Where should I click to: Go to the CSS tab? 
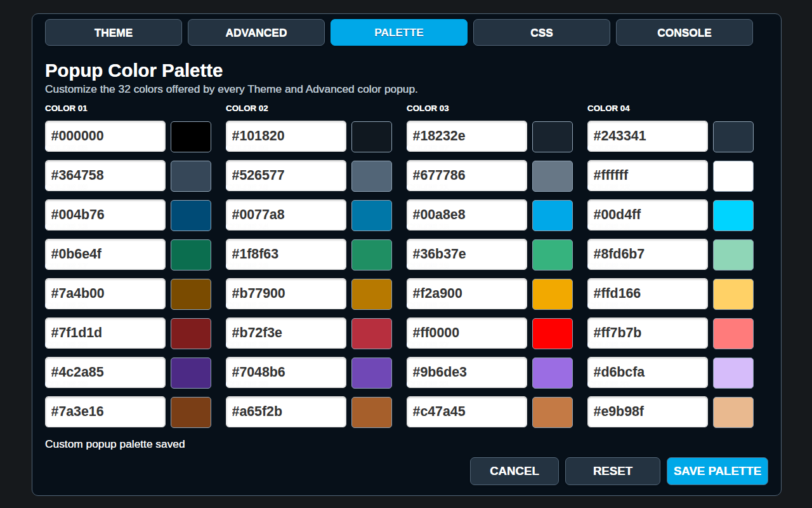click(x=542, y=32)
